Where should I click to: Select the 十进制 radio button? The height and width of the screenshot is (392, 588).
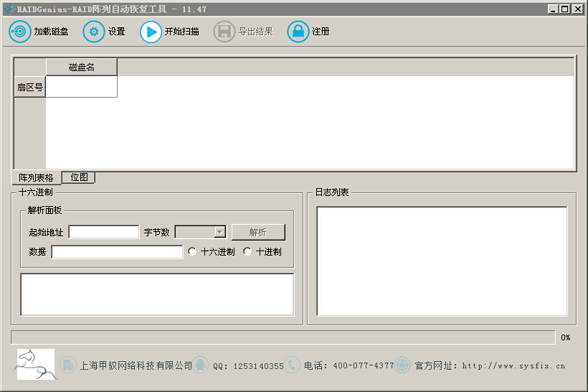tap(247, 251)
